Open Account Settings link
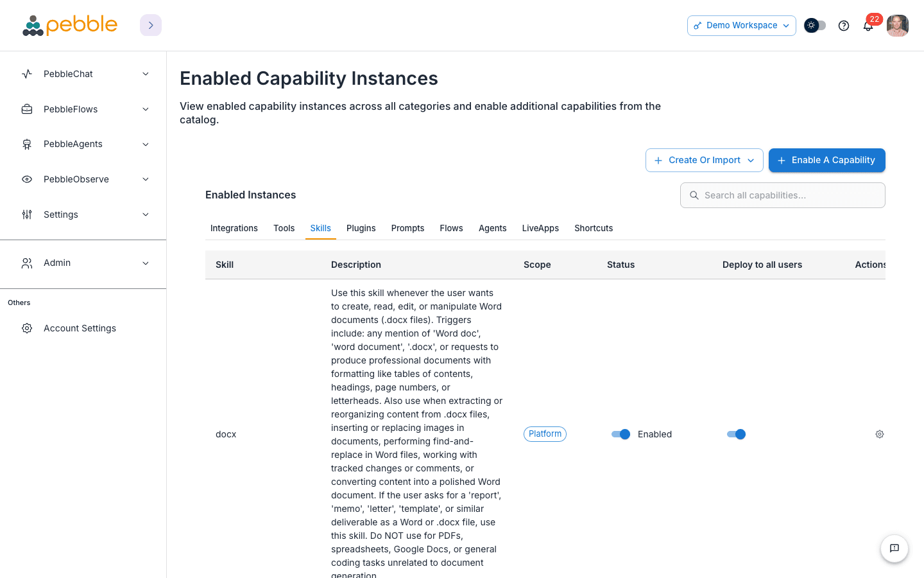The width and height of the screenshot is (924, 578). coord(80,328)
